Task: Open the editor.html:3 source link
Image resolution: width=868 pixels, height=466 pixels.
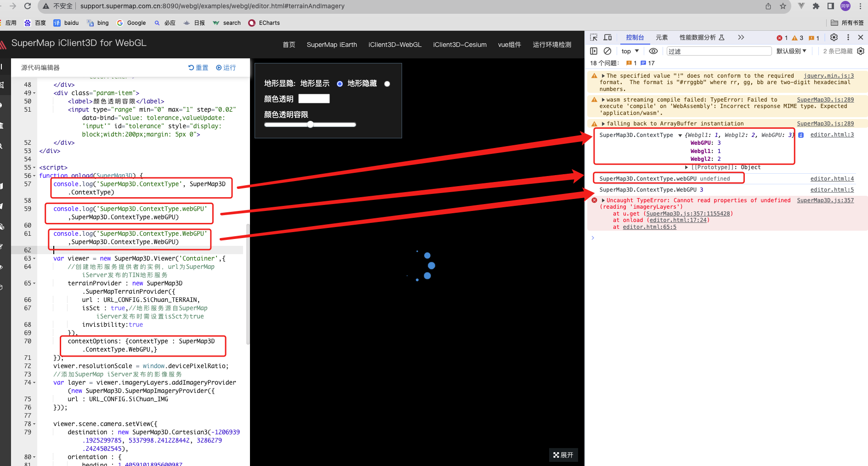Action: pyautogui.click(x=832, y=135)
